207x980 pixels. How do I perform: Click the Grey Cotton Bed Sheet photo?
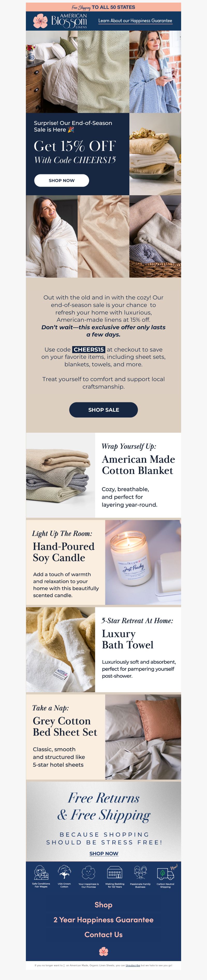pyautogui.click(x=143, y=737)
